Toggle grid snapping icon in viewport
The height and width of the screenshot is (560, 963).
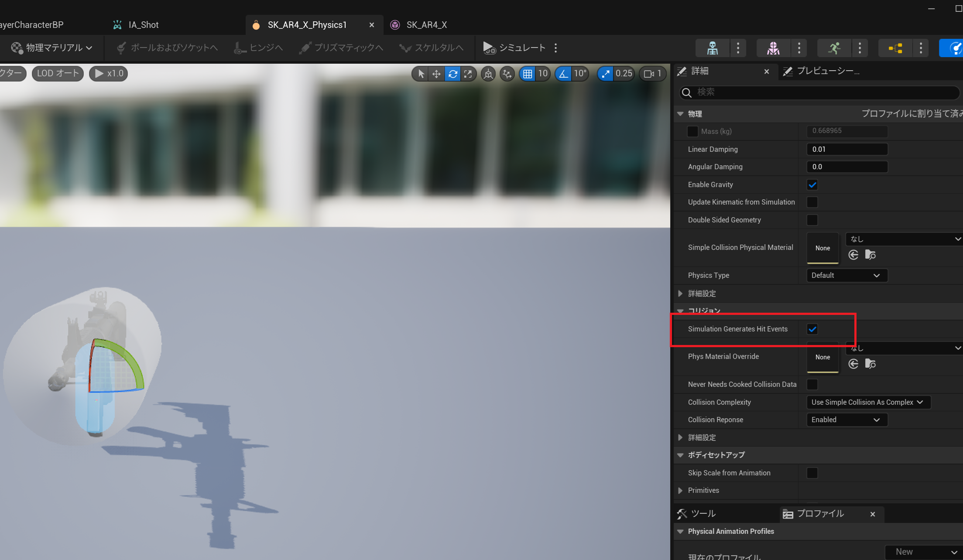tap(528, 74)
